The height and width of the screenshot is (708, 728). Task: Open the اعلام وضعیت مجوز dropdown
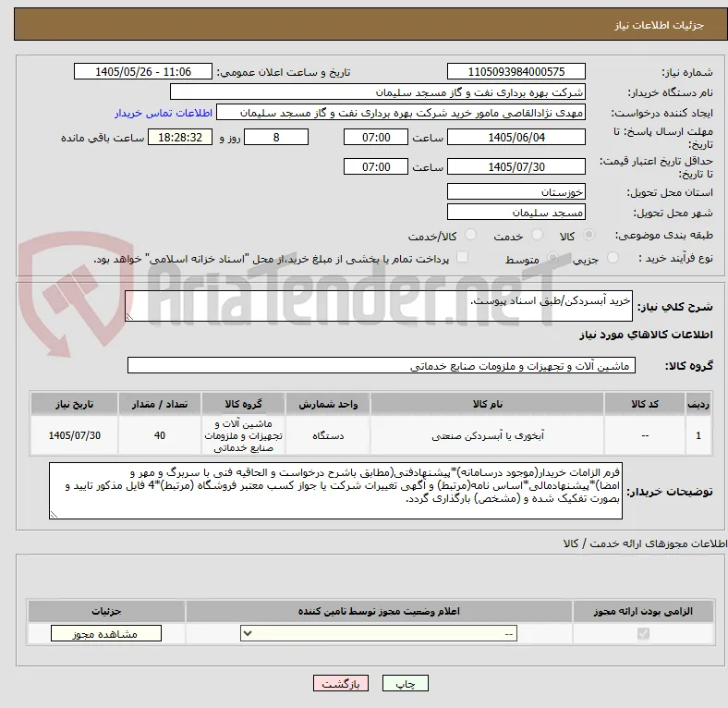[379, 633]
